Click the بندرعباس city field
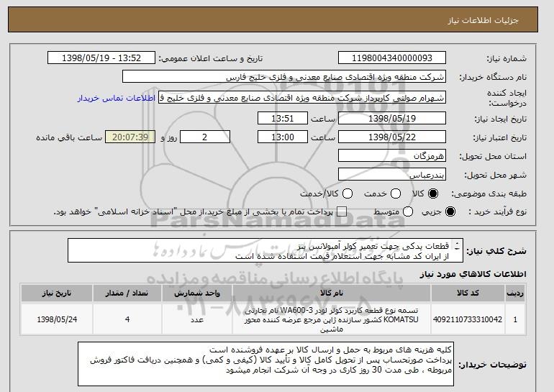 (x=392, y=175)
